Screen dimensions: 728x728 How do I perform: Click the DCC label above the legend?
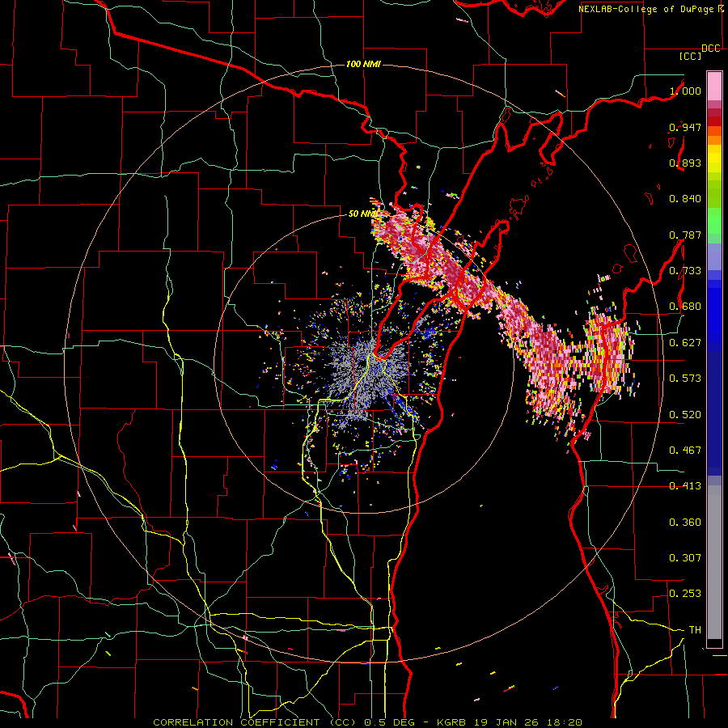(710, 49)
